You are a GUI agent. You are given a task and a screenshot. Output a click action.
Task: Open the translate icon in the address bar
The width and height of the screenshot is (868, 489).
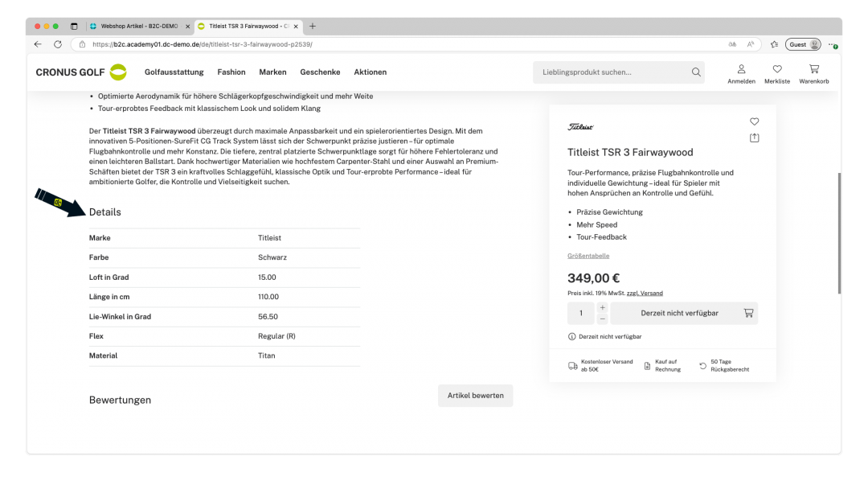pyautogui.click(x=732, y=44)
